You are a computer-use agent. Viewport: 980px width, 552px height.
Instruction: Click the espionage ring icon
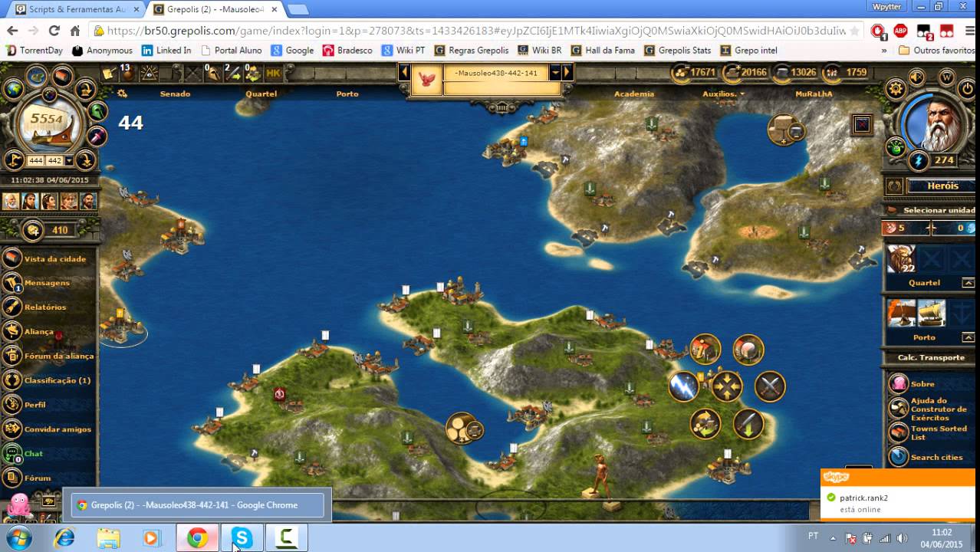coord(748,350)
